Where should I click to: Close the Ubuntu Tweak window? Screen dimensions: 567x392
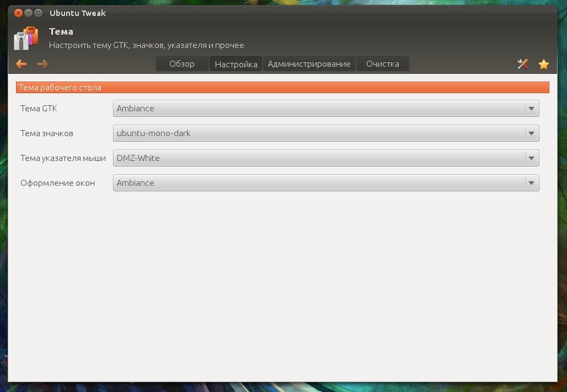pos(18,13)
